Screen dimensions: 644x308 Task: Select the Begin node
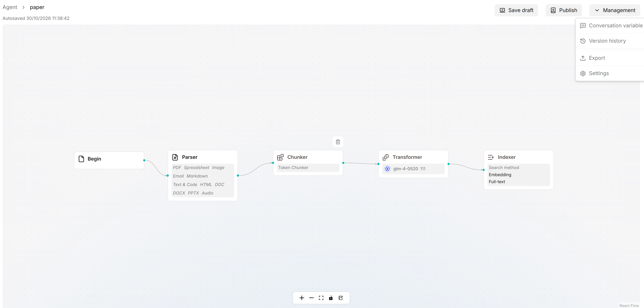click(109, 160)
